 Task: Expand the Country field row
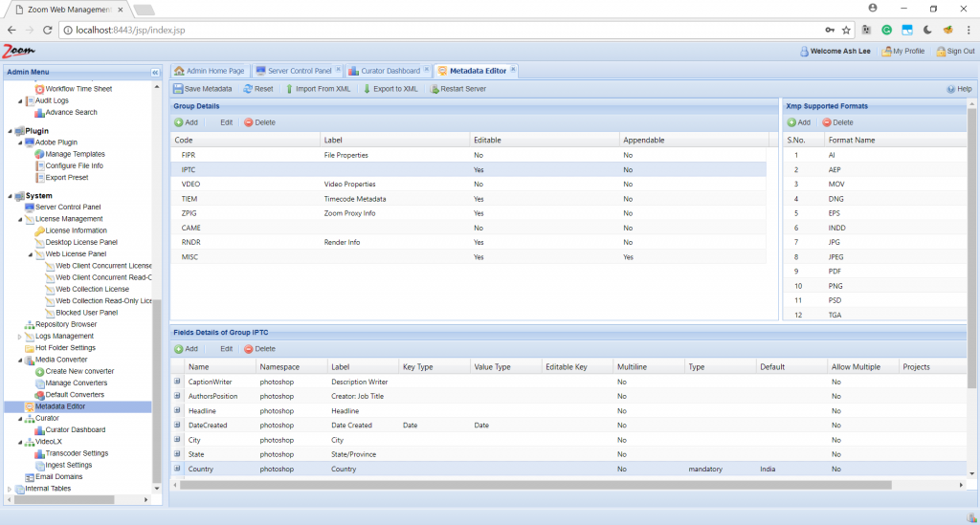tap(177, 470)
